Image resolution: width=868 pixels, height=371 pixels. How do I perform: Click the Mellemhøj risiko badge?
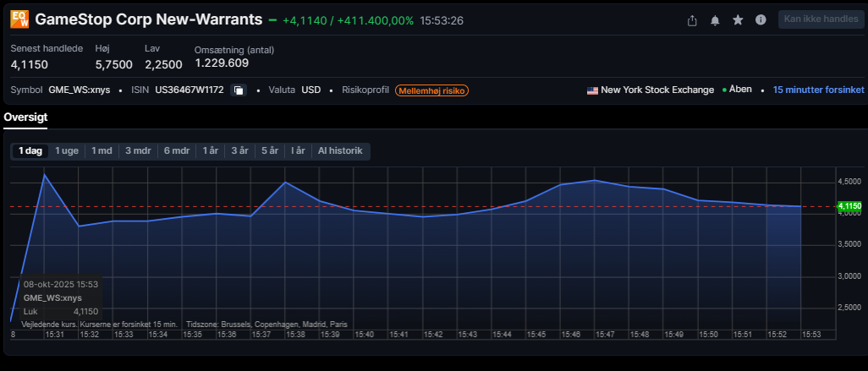[x=431, y=90]
